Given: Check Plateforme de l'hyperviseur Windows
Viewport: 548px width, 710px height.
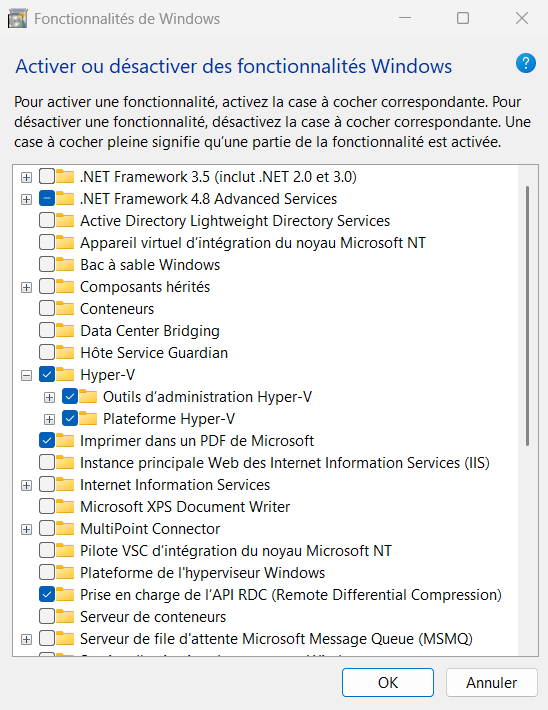Looking at the screenshot, I should pyautogui.click(x=47, y=572).
